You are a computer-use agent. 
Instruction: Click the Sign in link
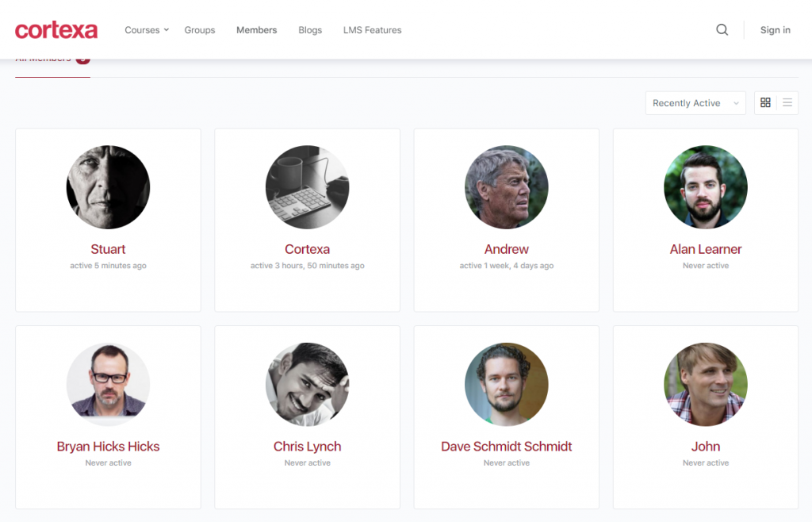pos(775,30)
